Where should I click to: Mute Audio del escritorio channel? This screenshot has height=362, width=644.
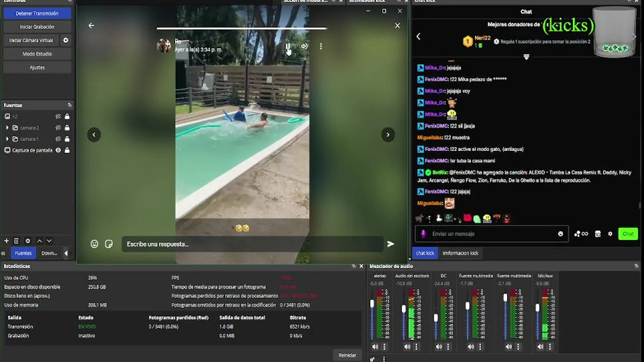point(407,346)
